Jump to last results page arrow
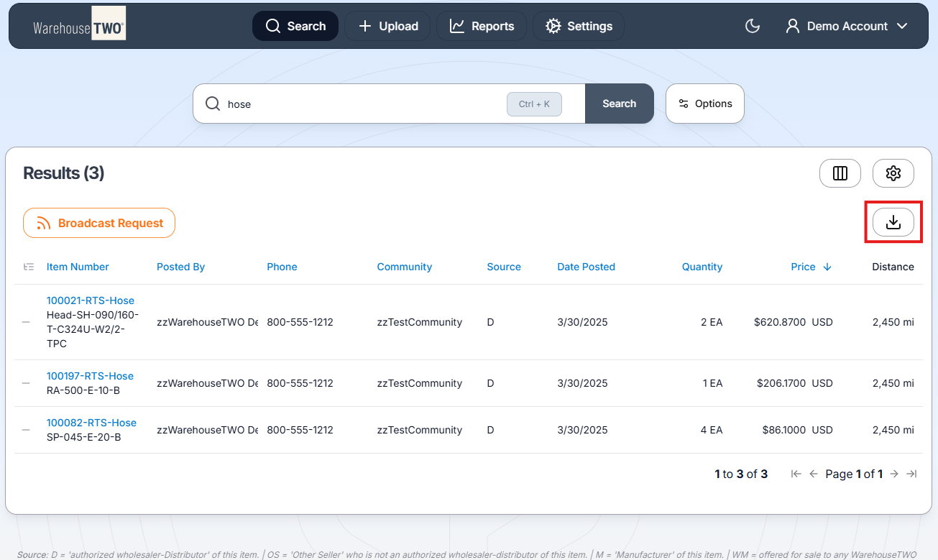Screen dimensions: 938x560 click(x=911, y=474)
